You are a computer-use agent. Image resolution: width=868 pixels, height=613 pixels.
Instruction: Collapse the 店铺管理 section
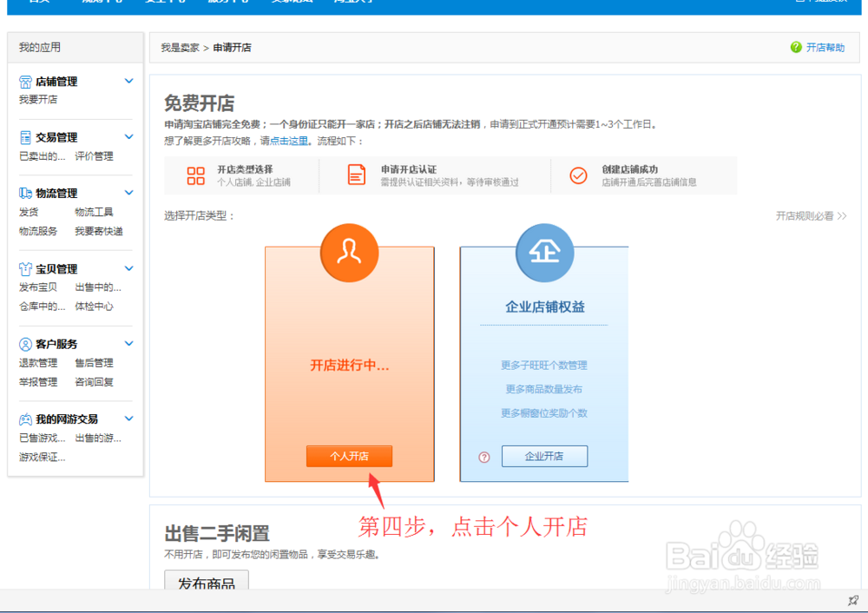coord(128,81)
